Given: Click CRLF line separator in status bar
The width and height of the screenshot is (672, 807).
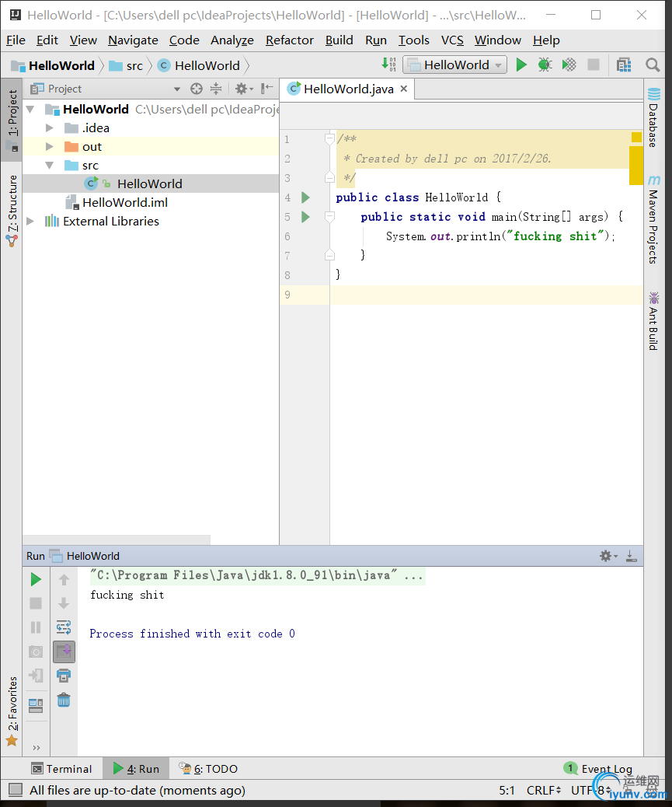Looking at the screenshot, I should 544,790.
